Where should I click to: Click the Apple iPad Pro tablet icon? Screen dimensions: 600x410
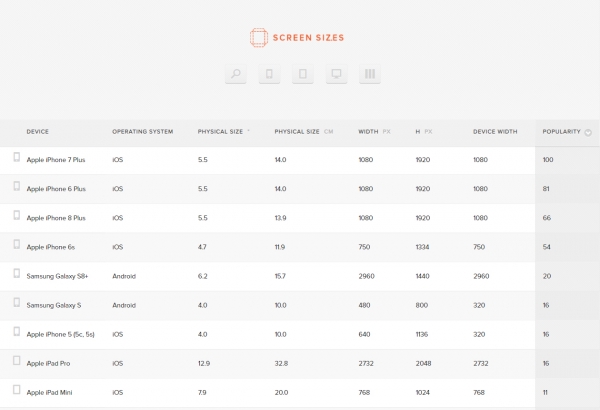point(16,361)
